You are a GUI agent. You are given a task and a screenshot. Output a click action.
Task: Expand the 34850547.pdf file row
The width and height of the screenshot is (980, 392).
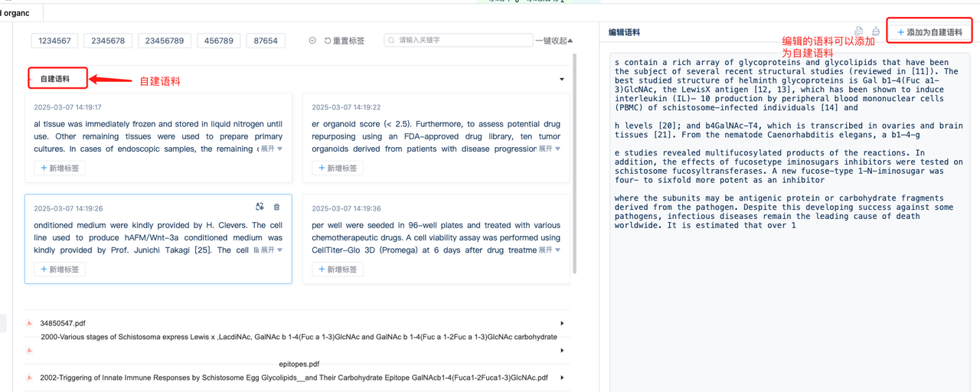point(562,323)
